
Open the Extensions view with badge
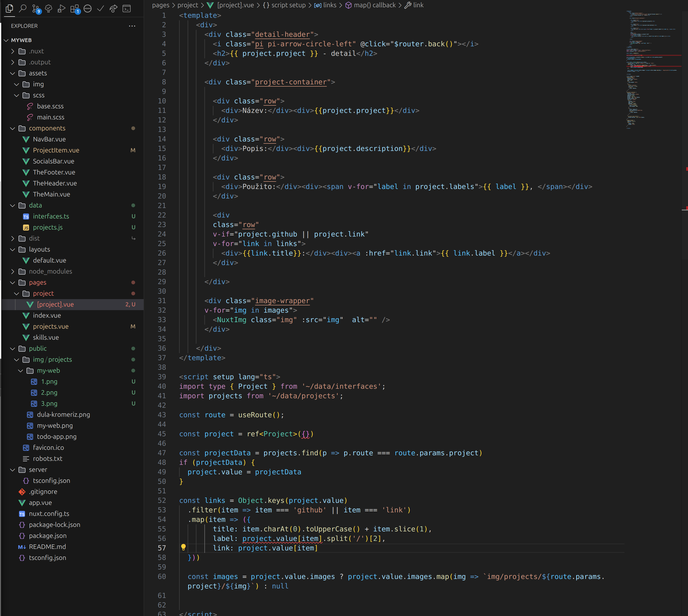tap(74, 9)
